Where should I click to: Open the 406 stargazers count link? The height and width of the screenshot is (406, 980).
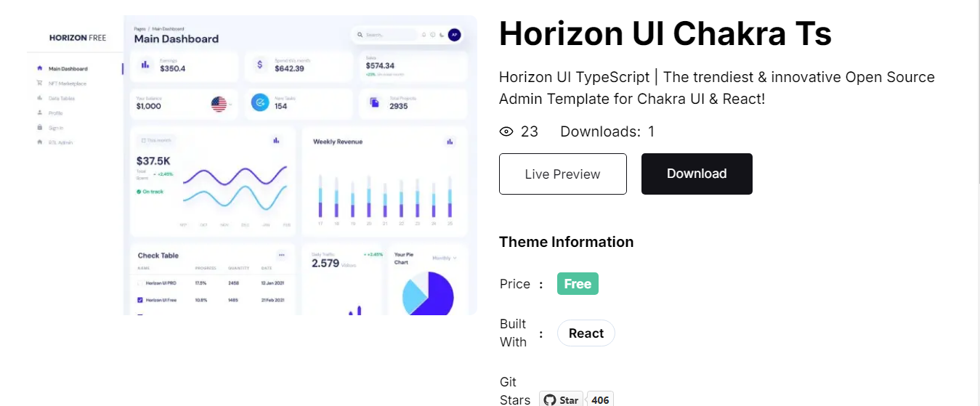(x=600, y=399)
